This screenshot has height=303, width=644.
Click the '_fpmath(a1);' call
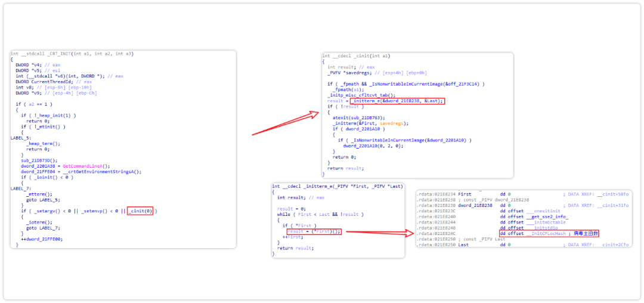coord(348,89)
